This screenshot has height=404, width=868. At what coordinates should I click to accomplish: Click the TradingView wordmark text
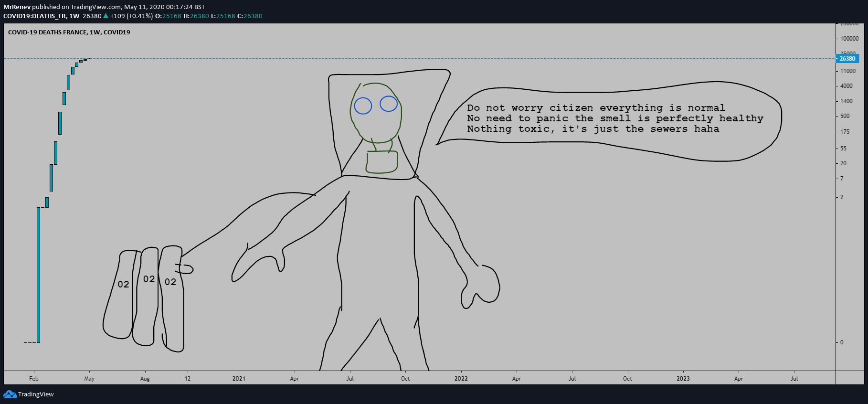(36, 394)
